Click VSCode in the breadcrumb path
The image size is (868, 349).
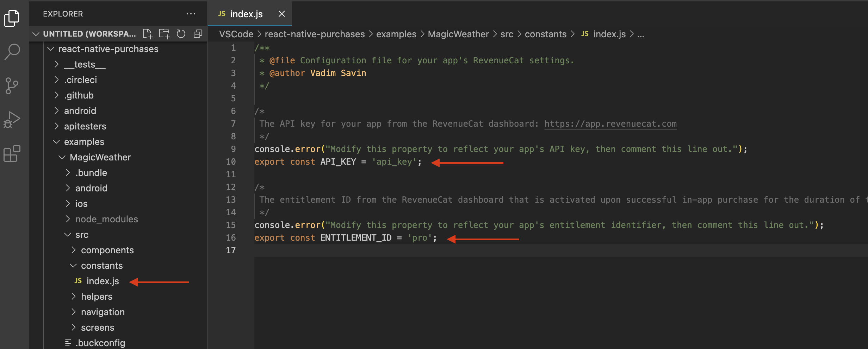click(x=236, y=34)
